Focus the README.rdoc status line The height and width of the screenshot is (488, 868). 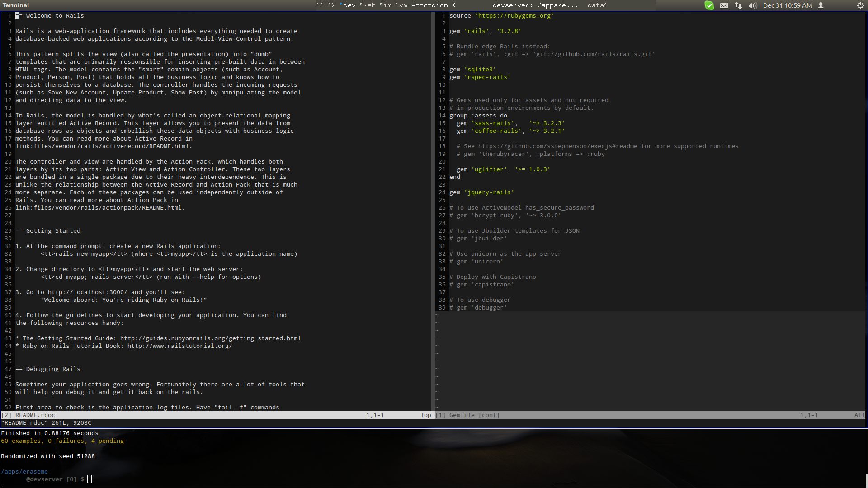tap(216, 415)
